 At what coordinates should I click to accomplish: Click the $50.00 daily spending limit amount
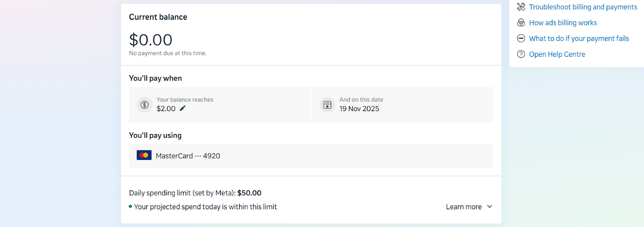pos(249,193)
